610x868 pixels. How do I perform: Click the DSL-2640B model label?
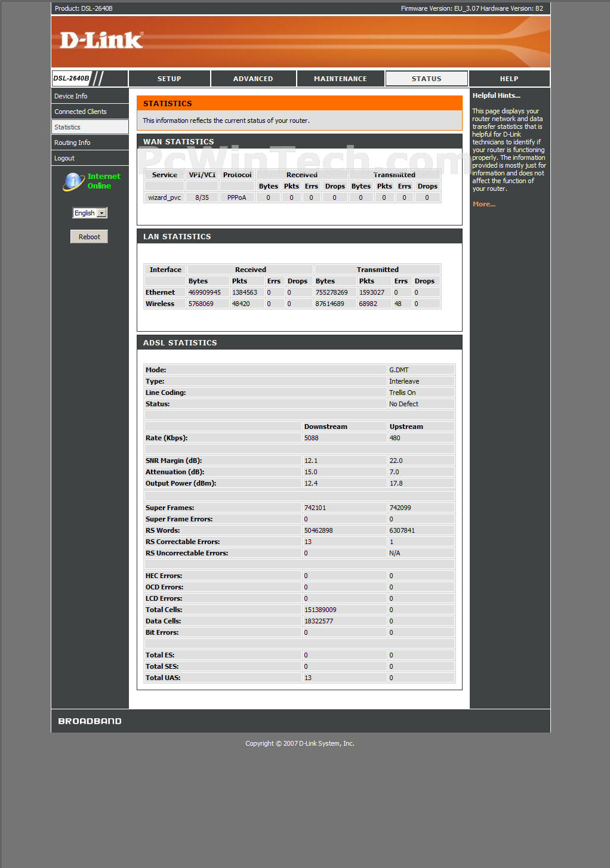tap(71, 78)
